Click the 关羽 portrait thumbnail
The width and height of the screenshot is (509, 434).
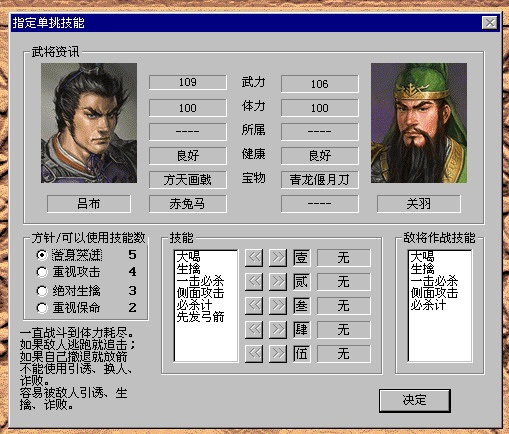pos(419,123)
